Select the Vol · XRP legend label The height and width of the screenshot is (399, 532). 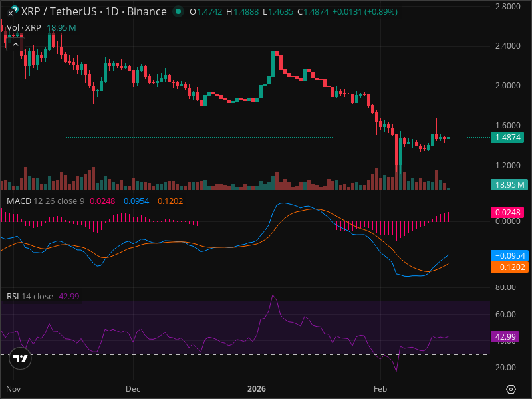coord(24,28)
